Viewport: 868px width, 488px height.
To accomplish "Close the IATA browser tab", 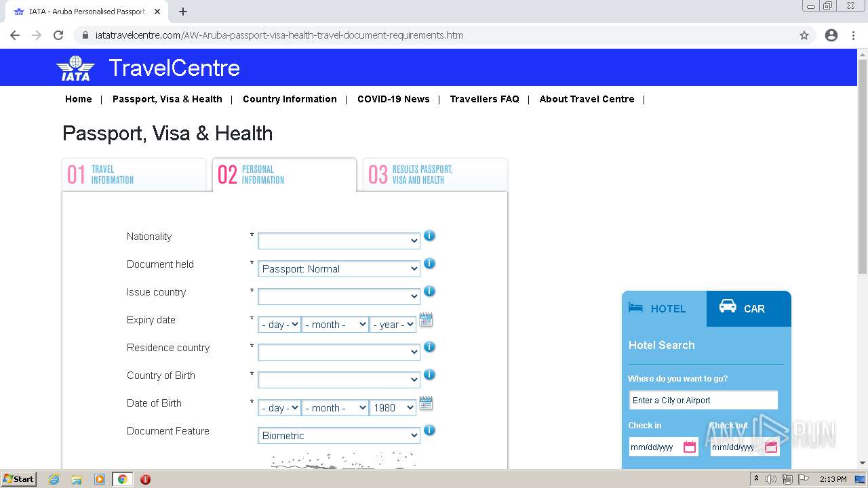I will (x=157, y=12).
